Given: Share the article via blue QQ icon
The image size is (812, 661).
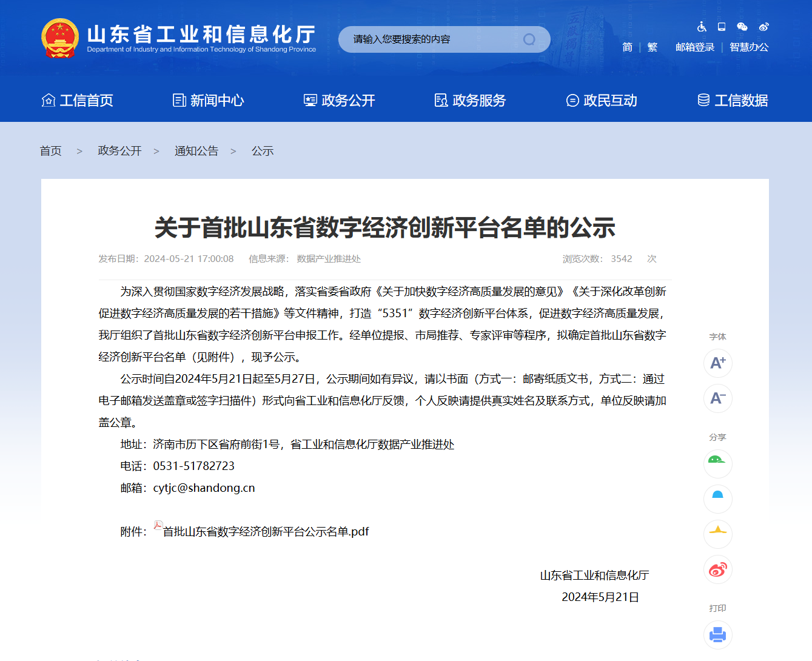Looking at the screenshot, I should (x=718, y=499).
